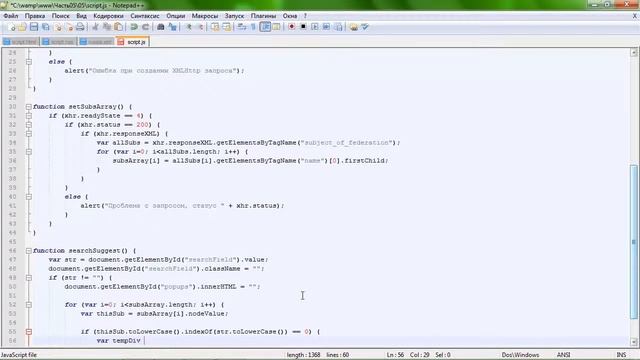Open the Опции menu
Image resolution: width=640 pixels, height=360 pixels.
tap(176, 16)
